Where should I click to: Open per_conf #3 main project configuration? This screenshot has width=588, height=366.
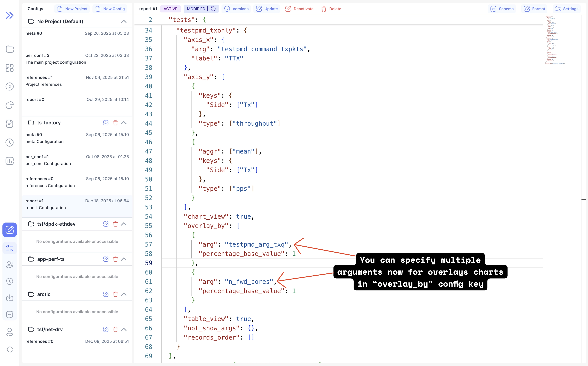coord(77,59)
